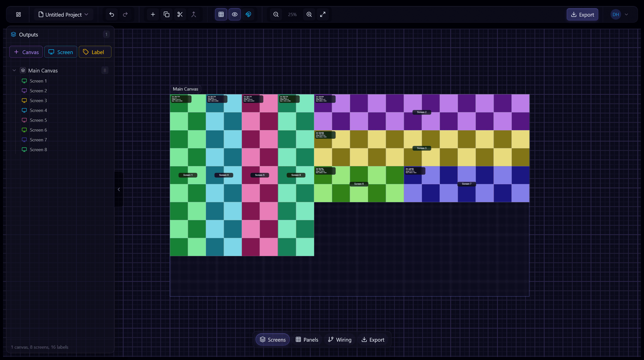Click the Export button top right
The width and height of the screenshot is (644, 360).
(582, 14)
